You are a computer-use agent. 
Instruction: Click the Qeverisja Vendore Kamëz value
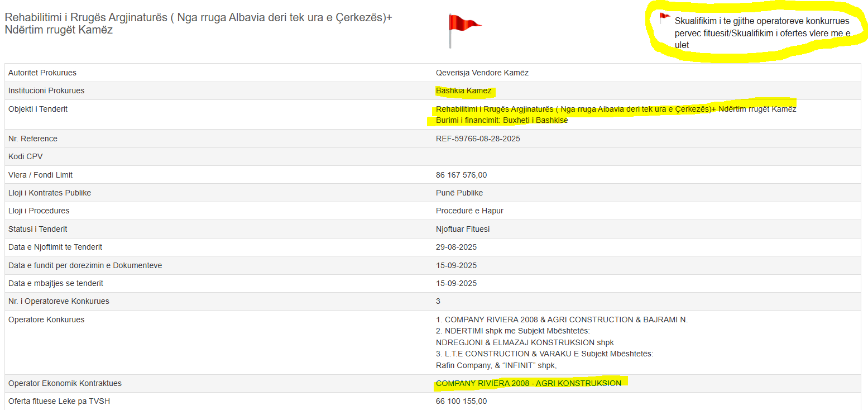[x=482, y=73]
